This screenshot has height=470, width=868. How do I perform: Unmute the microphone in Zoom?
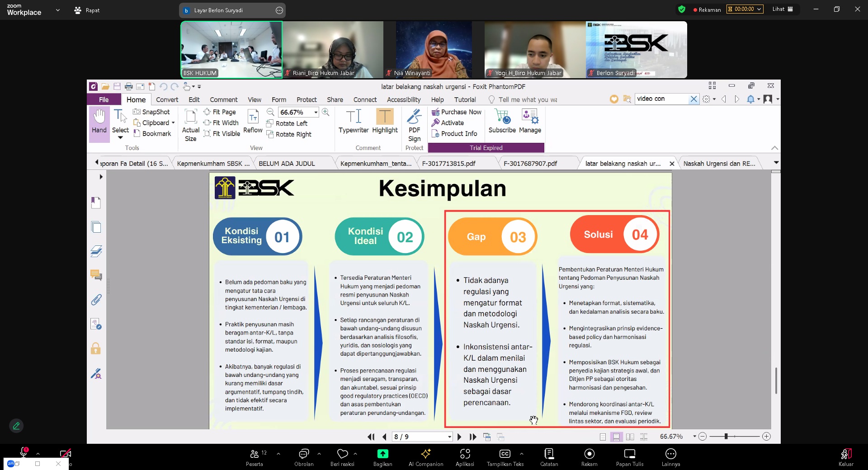pos(24,452)
